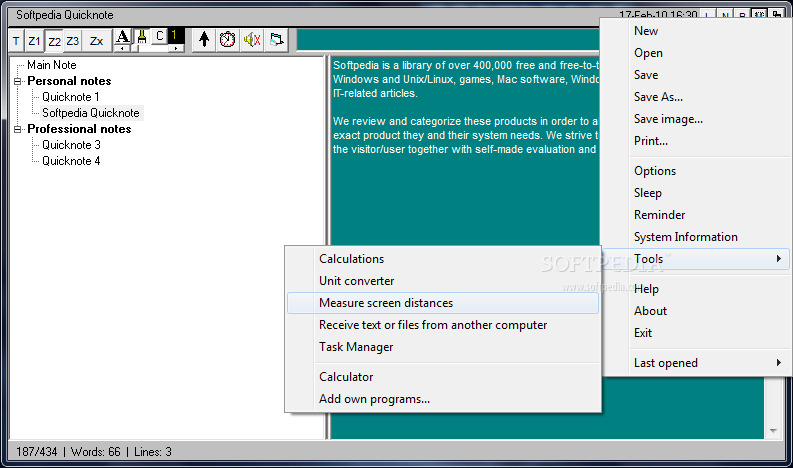
Task: Select About from the menu
Action: pyautogui.click(x=695, y=311)
